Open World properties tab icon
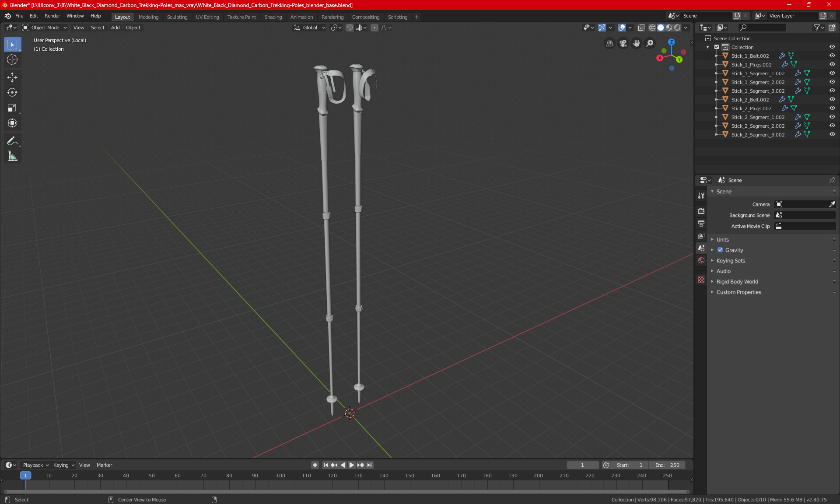840x504 pixels. coord(701,260)
